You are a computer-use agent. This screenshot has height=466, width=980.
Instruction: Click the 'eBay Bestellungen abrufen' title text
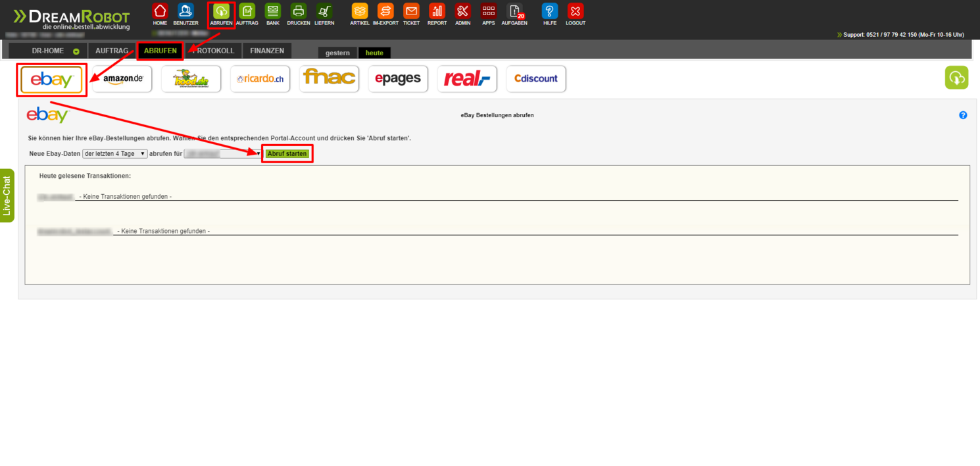pyautogui.click(x=497, y=115)
